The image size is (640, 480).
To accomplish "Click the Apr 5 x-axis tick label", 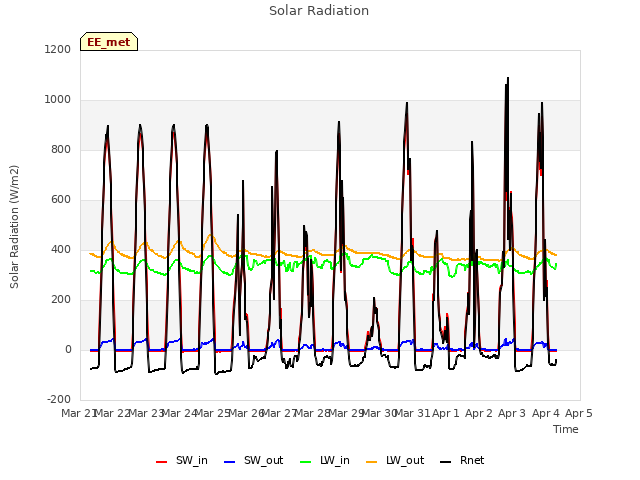I will (579, 413).
